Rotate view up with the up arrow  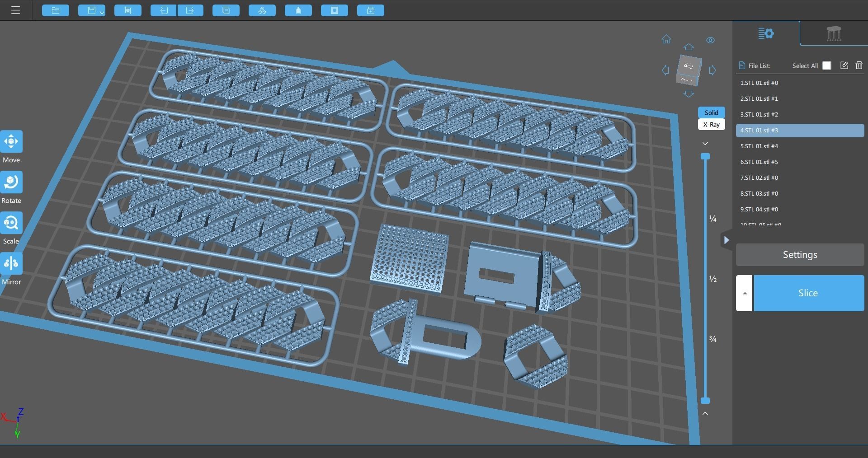coord(689,47)
